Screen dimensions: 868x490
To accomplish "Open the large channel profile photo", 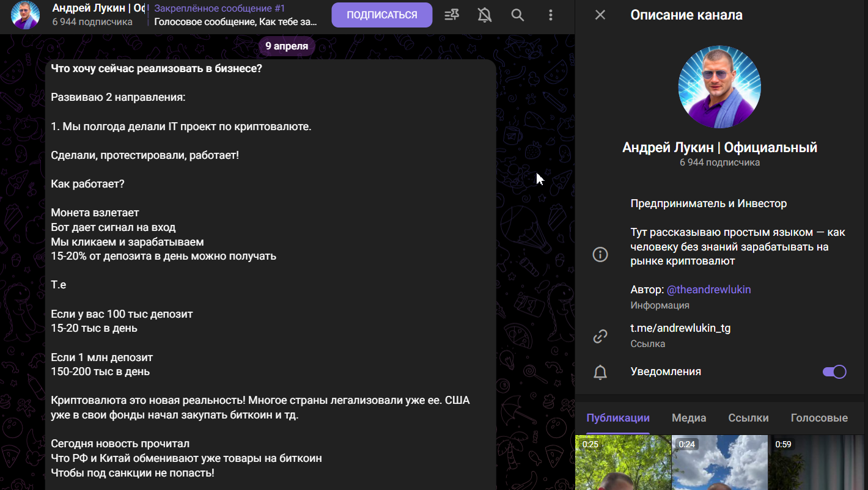I will tap(719, 87).
